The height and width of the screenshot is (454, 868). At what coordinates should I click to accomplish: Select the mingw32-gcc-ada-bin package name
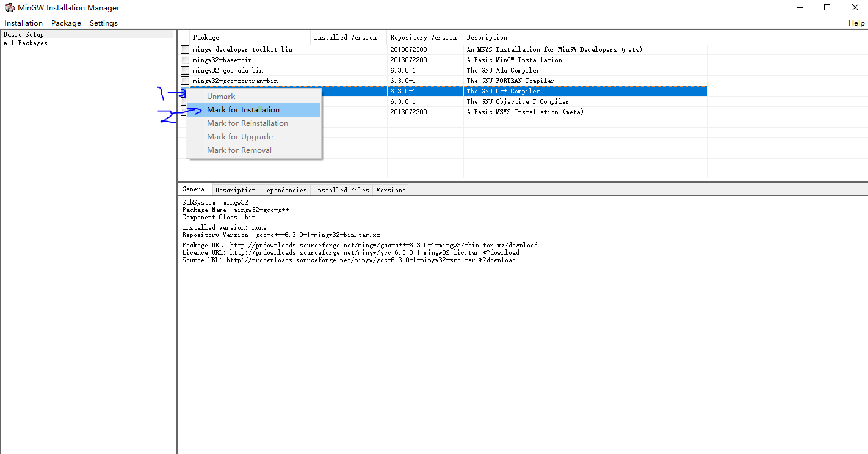tap(228, 70)
